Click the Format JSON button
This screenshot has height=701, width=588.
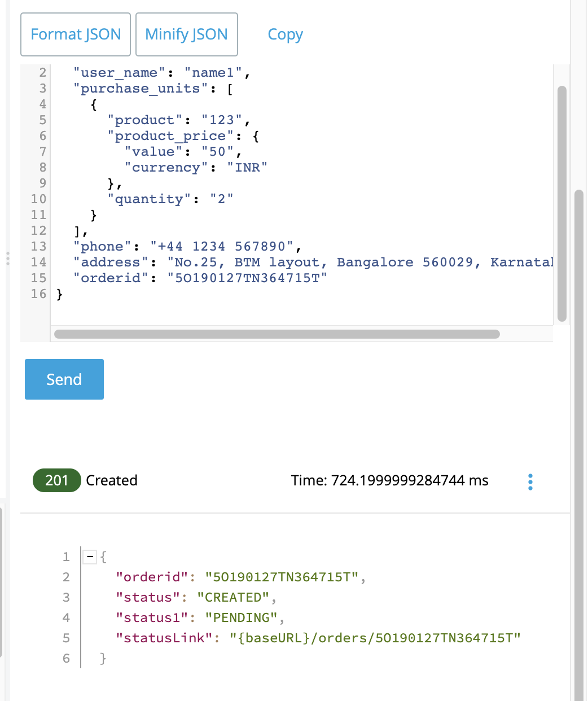pyautogui.click(x=76, y=34)
